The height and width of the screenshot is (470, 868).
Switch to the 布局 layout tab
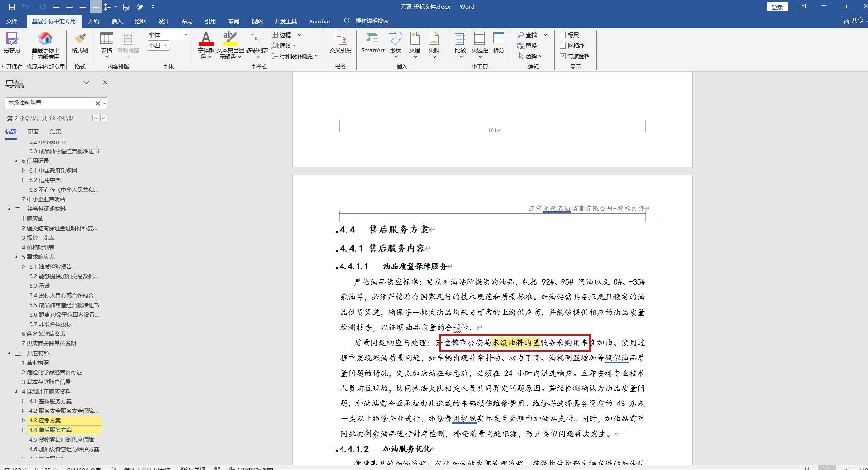point(187,21)
